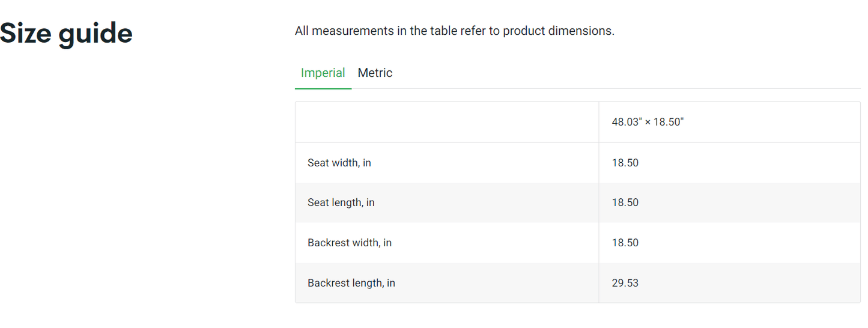
Task: Click the "Size guide" heading
Action: [66, 33]
